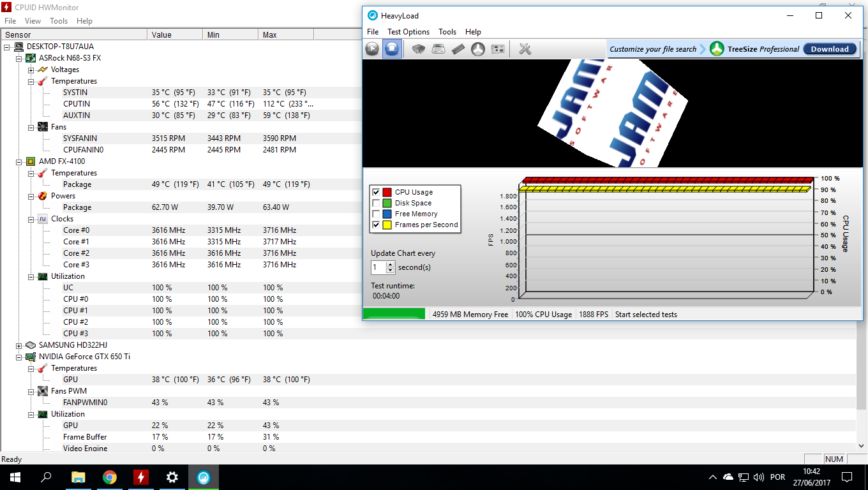The height and width of the screenshot is (490, 868).
Task: Click the Fans PWM fan icon
Action: [x=43, y=391]
